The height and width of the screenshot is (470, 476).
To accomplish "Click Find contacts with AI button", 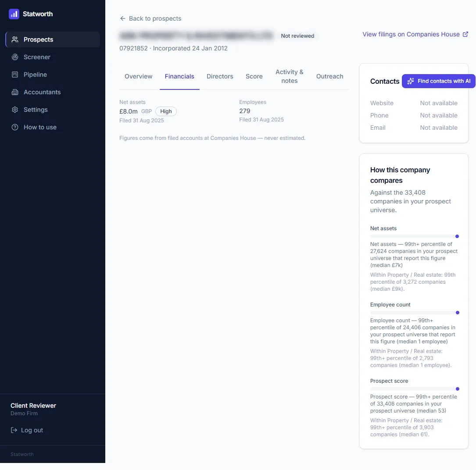I will point(438,81).
